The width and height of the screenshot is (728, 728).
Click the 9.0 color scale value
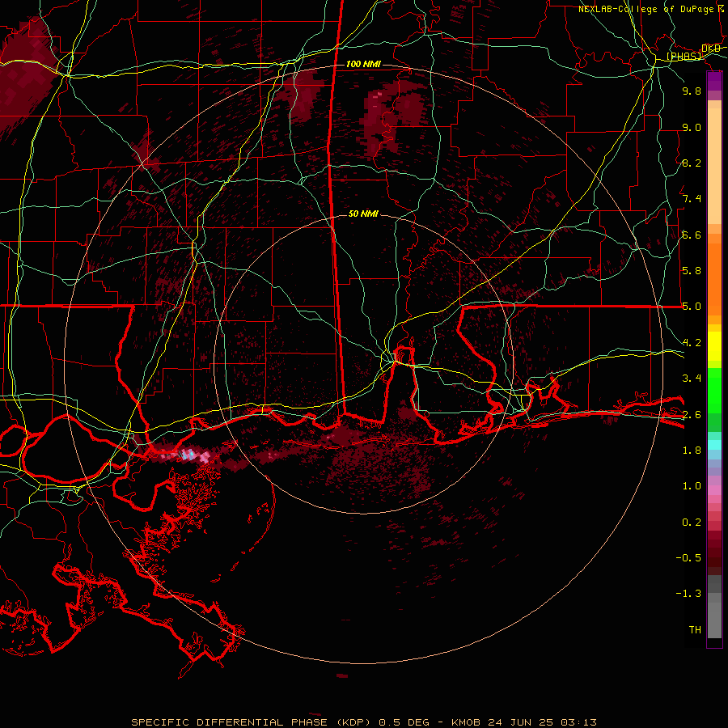[x=692, y=127]
